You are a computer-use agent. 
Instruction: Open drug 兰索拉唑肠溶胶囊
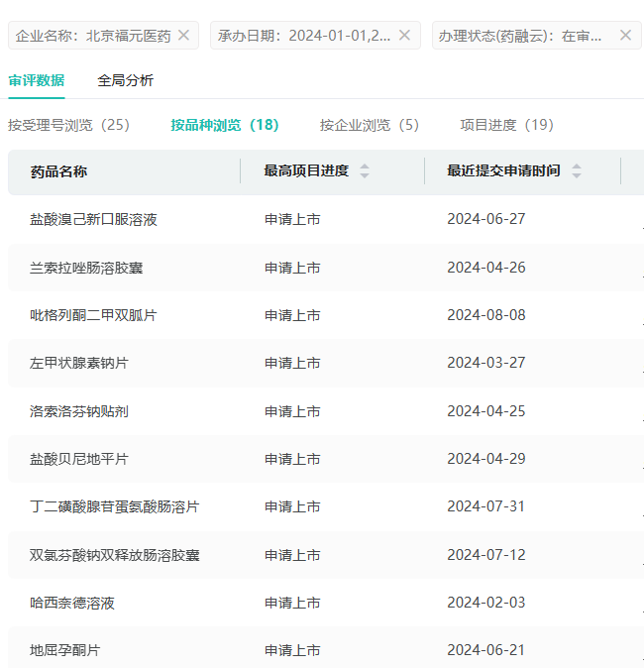[x=86, y=268]
